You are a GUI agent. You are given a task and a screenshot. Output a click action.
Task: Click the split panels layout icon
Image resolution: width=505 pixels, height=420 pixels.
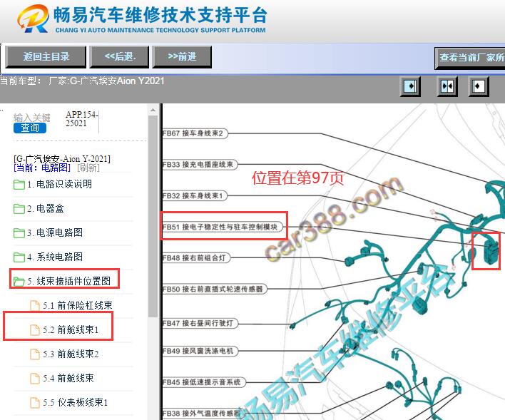coord(447,86)
